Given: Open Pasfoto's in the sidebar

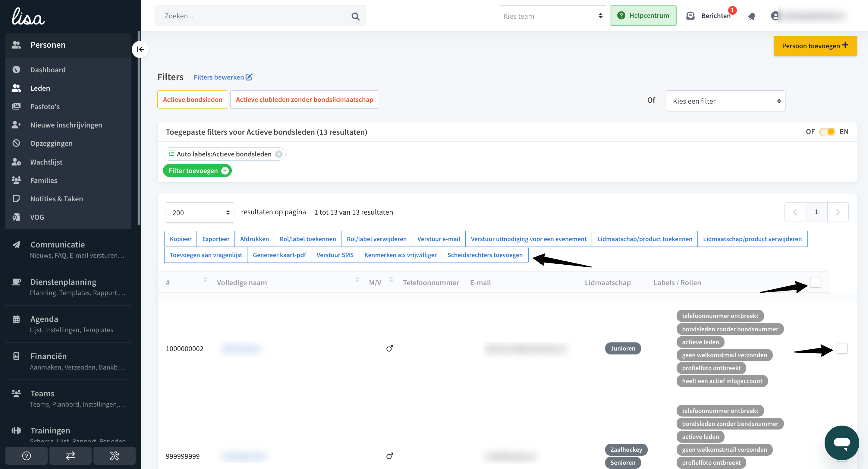Looking at the screenshot, I should 68,106.
